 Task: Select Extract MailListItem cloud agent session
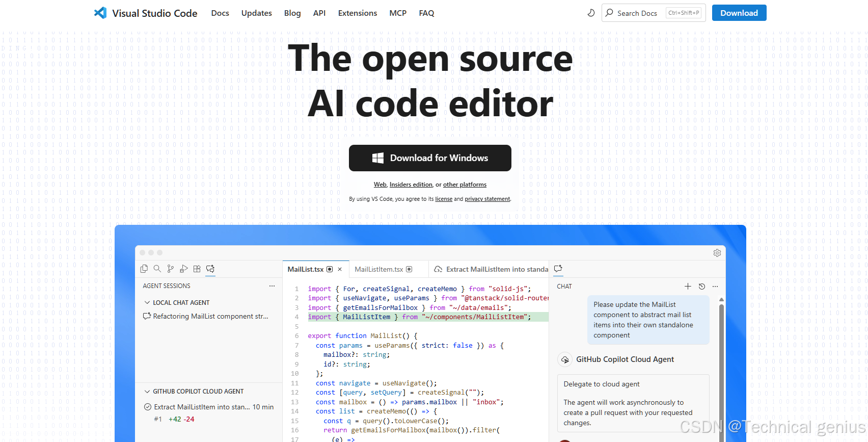pos(209,407)
